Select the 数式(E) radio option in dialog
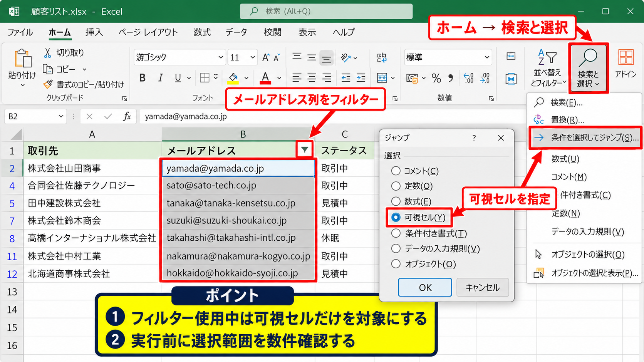The height and width of the screenshot is (362, 644). click(x=396, y=201)
